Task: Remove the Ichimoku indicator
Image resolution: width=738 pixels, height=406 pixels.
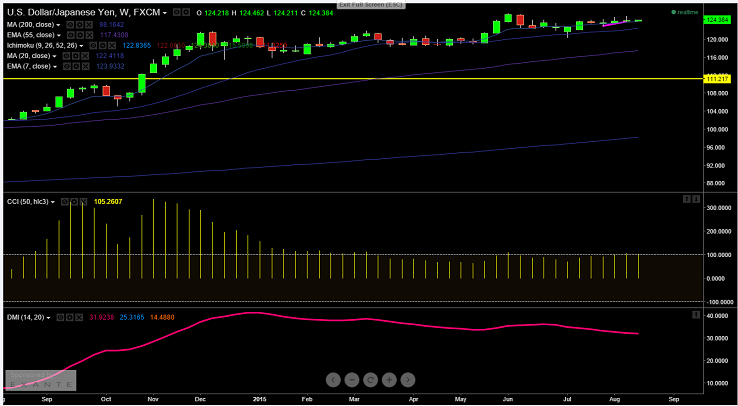Action: [x=112, y=46]
